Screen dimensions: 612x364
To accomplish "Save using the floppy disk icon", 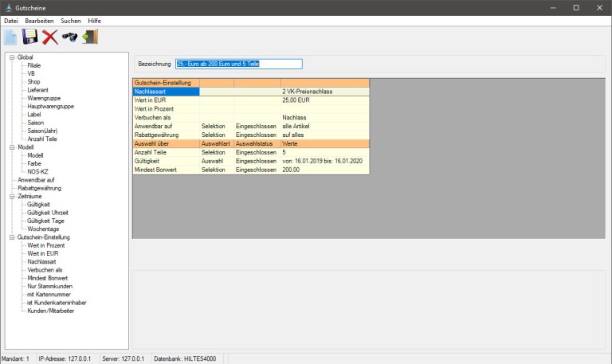I will (x=30, y=37).
